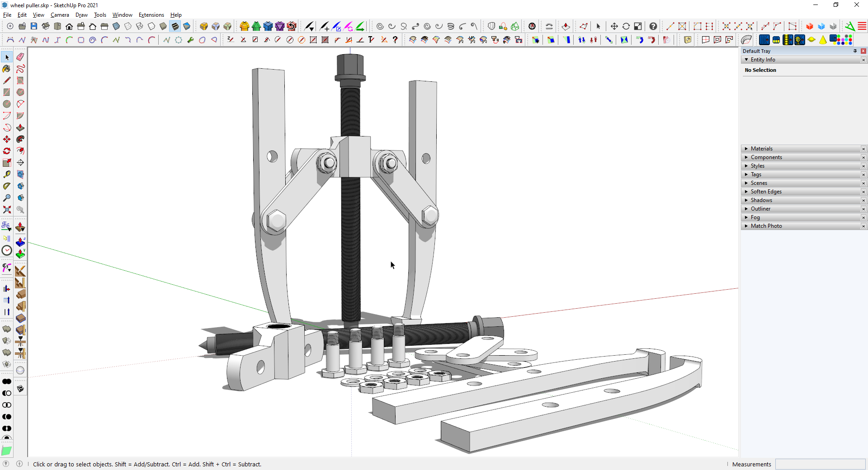Click the Save floppy disk icon

(x=34, y=26)
